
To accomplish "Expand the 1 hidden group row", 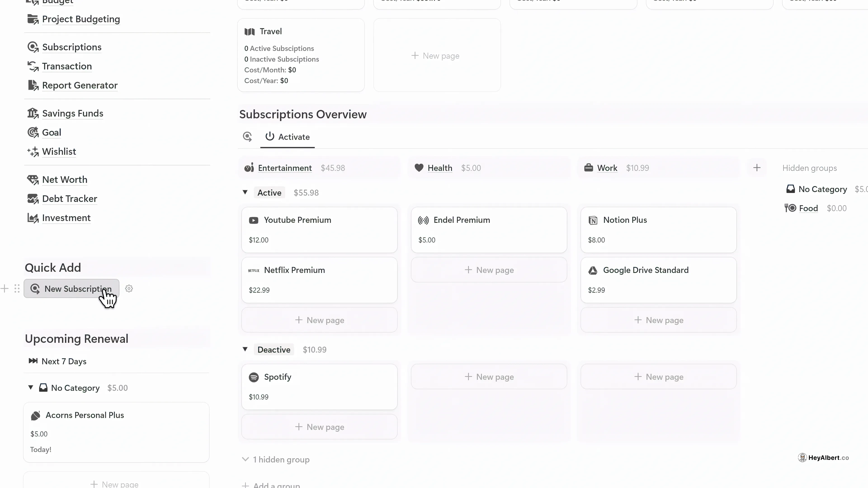I will (x=276, y=460).
